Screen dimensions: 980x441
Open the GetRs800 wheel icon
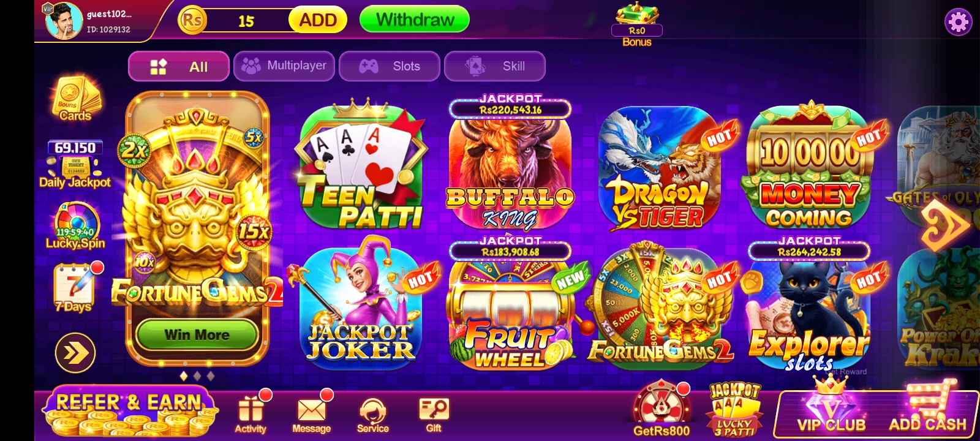661,410
